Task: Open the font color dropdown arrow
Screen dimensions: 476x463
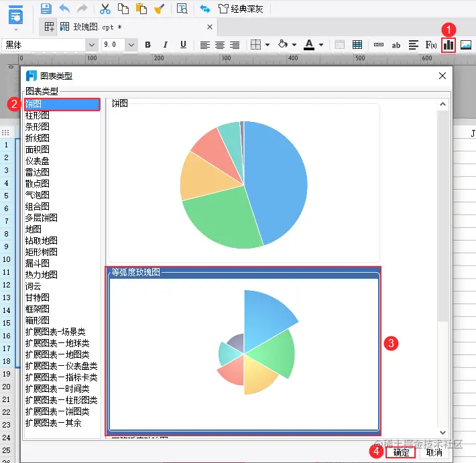Action: (x=321, y=45)
